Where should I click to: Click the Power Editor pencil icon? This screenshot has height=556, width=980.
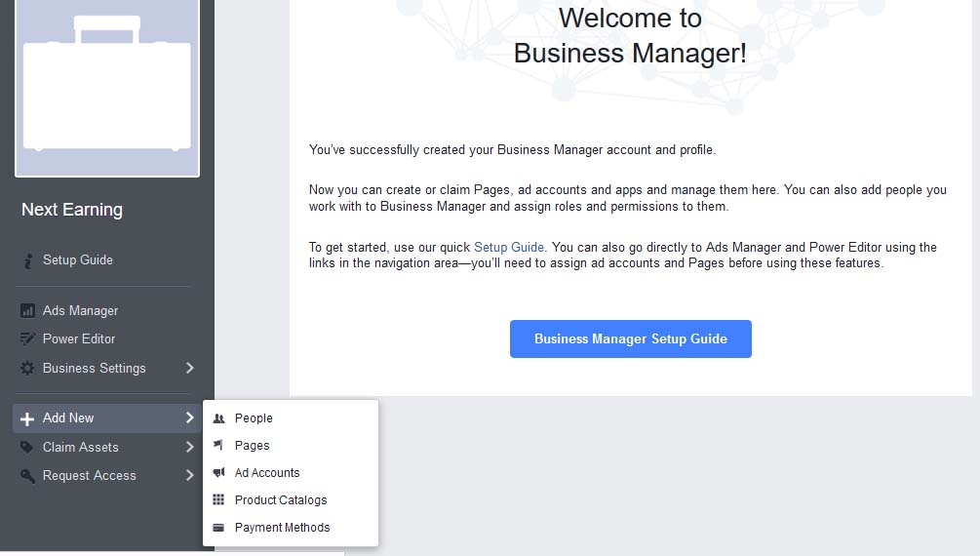tap(27, 339)
